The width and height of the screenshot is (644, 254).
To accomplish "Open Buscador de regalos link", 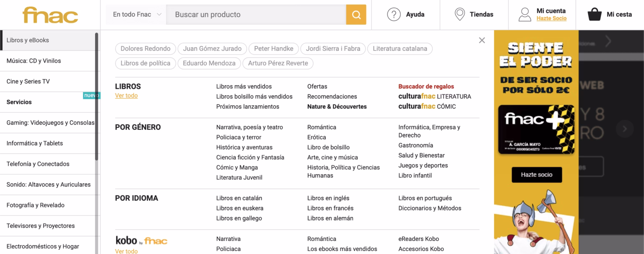I will tap(426, 86).
